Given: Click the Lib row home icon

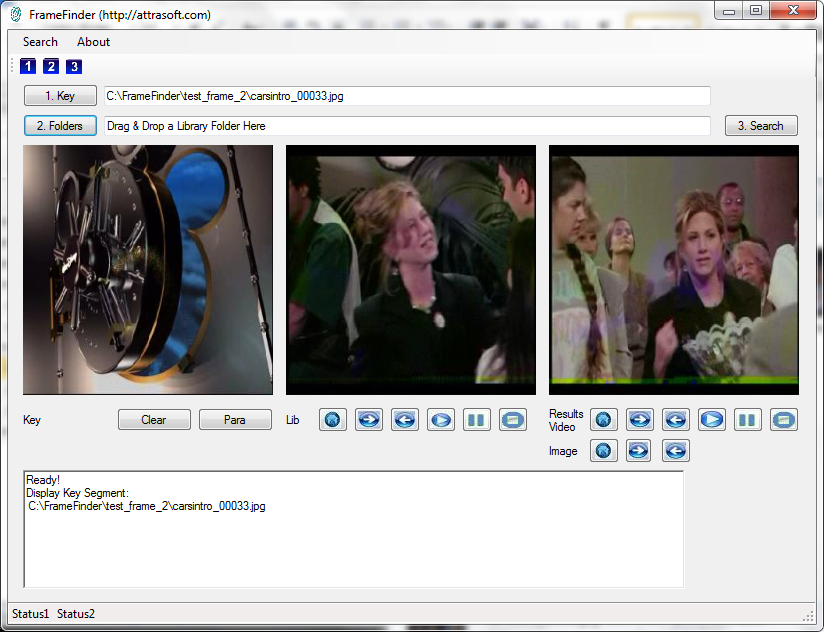Looking at the screenshot, I should click(333, 420).
